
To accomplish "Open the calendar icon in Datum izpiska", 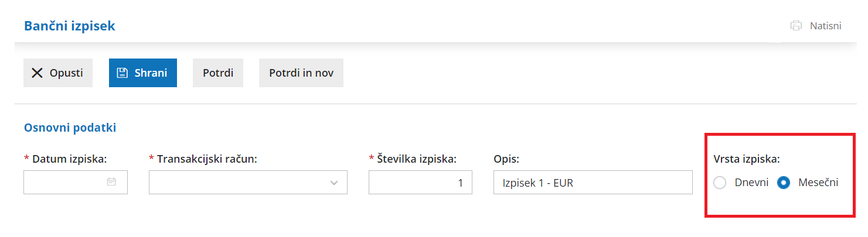I will pos(111,182).
